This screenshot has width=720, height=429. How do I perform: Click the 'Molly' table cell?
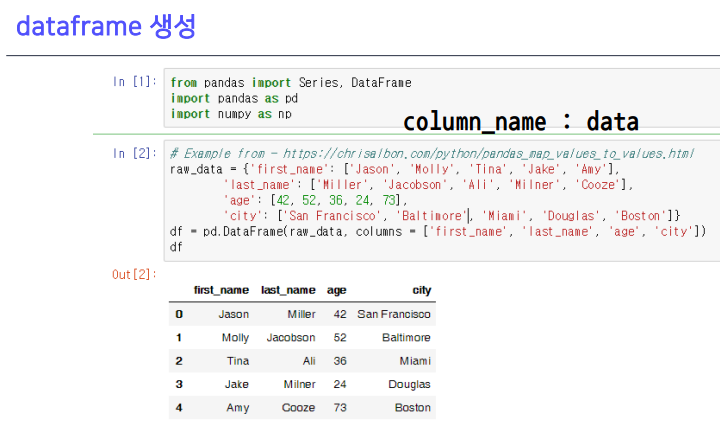[236, 338]
